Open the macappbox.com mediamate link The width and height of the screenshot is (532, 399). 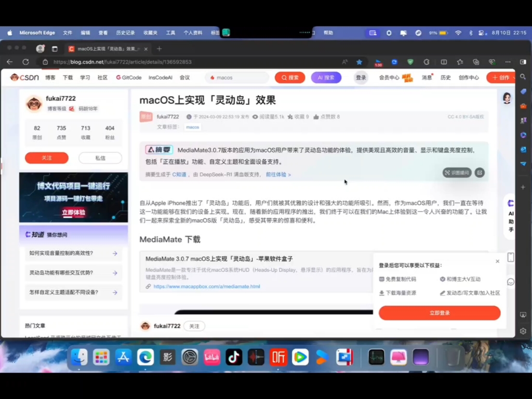tap(207, 286)
